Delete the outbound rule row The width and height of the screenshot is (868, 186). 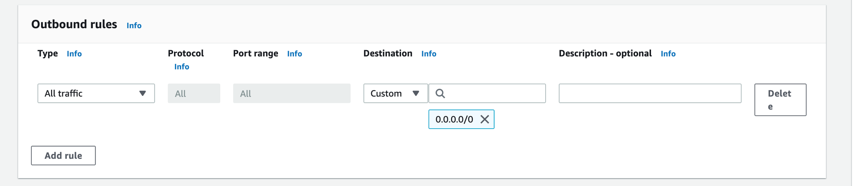tap(780, 100)
